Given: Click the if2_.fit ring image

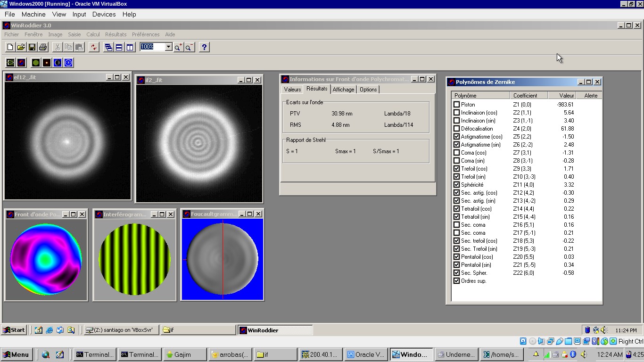Looking at the screenshot, I should click(198, 143).
